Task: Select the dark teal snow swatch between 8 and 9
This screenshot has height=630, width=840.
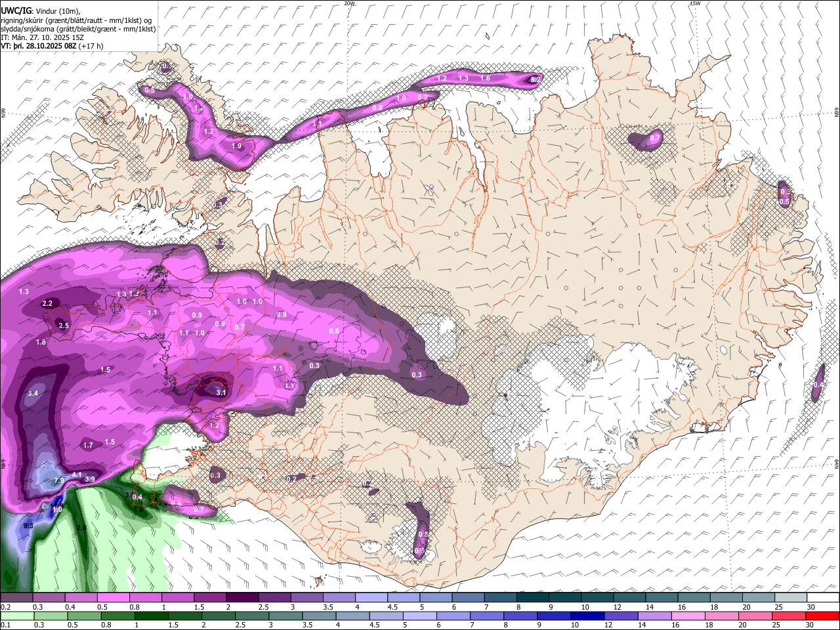Action: [534, 597]
